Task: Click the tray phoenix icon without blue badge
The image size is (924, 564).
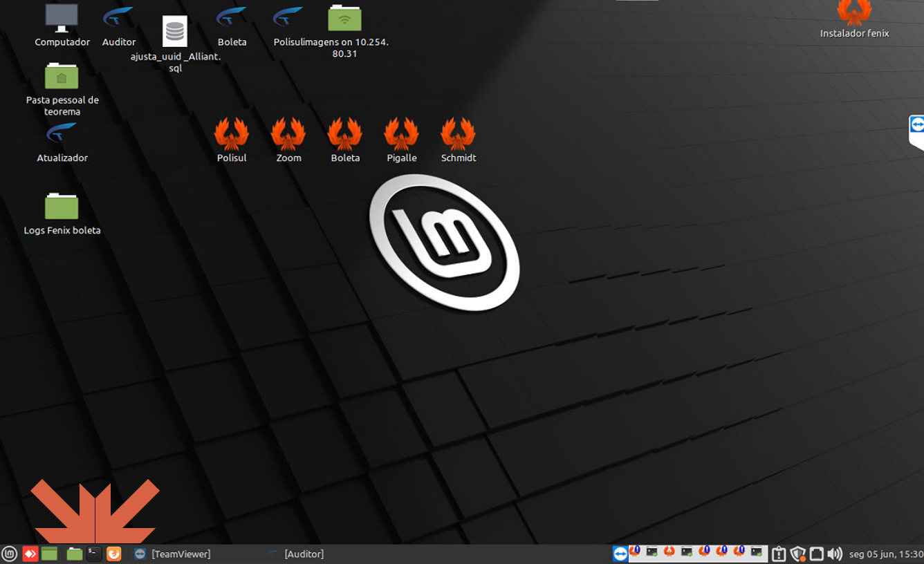Action: click(669, 552)
